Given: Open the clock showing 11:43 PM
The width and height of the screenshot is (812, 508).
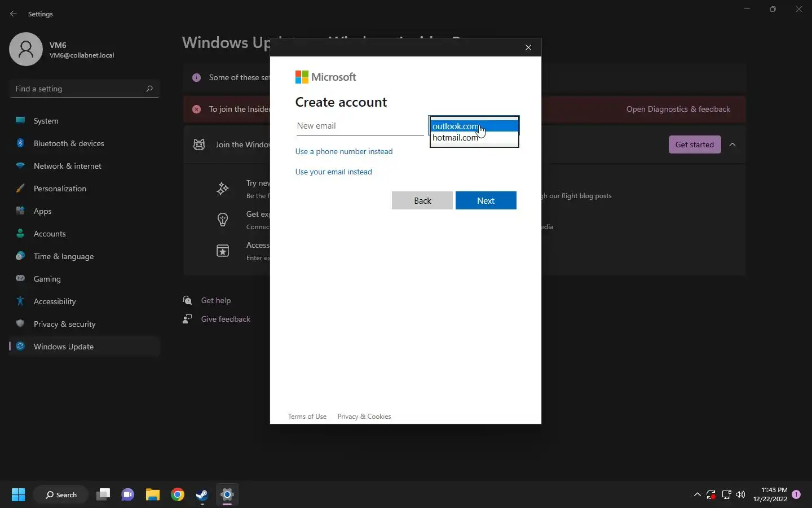Looking at the screenshot, I should (770, 494).
